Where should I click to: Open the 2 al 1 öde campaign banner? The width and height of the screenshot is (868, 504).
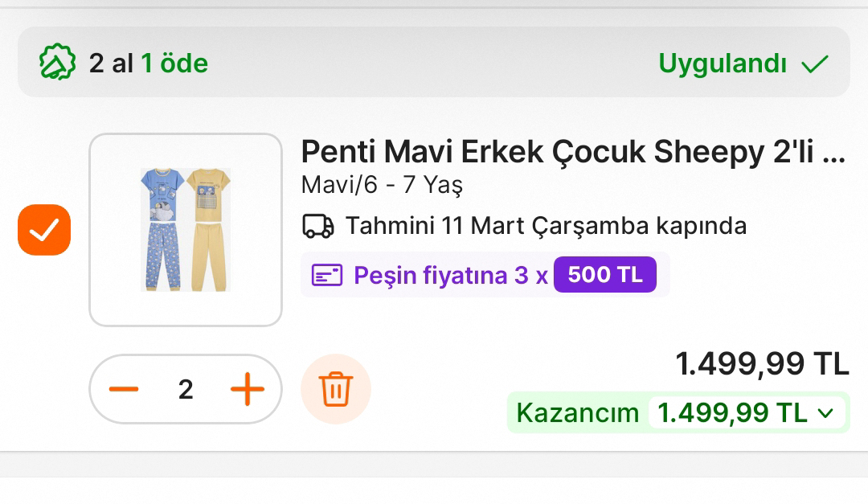(434, 63)
